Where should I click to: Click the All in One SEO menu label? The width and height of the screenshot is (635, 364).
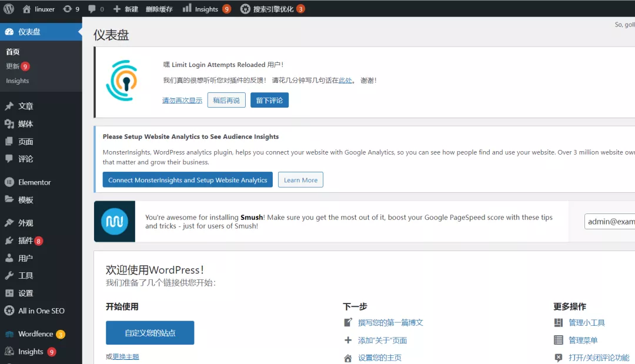pyautogui.click(x=41, y=310)
